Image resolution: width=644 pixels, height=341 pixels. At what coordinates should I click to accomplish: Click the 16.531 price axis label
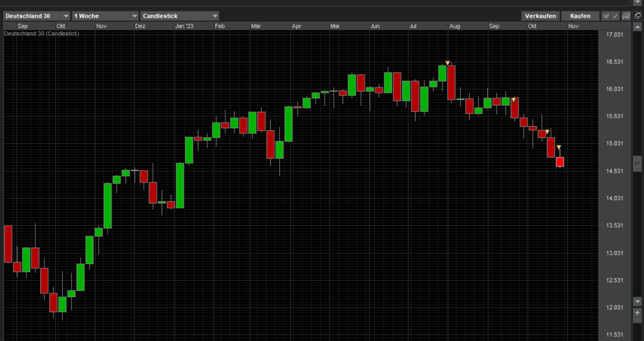[x=614, y=62]
